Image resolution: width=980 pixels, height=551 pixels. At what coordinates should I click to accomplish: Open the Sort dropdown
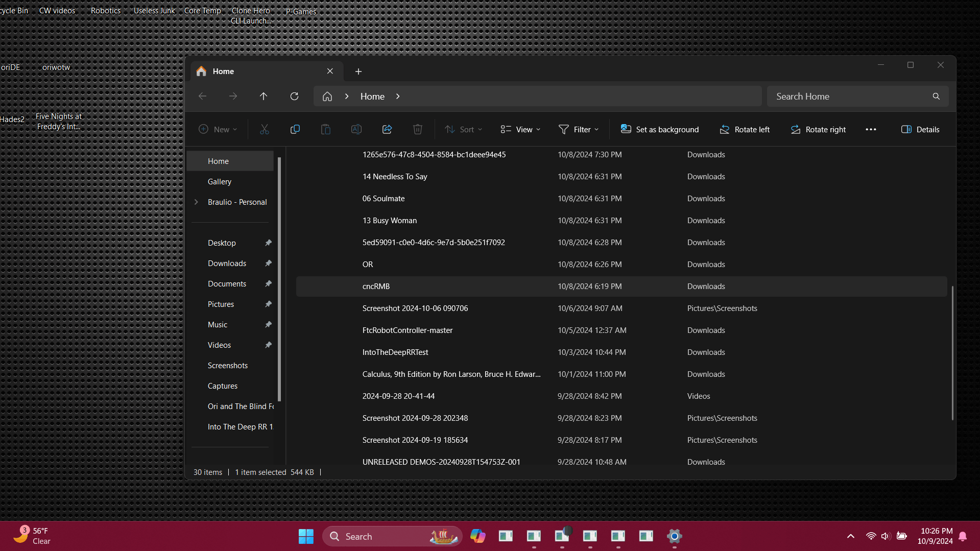[x=463, y=130]
